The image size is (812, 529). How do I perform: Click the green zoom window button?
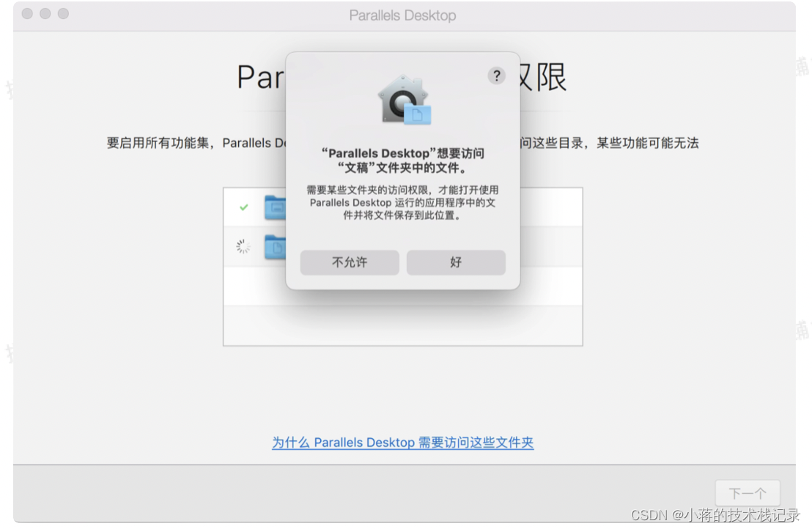[x=63, y=14]
